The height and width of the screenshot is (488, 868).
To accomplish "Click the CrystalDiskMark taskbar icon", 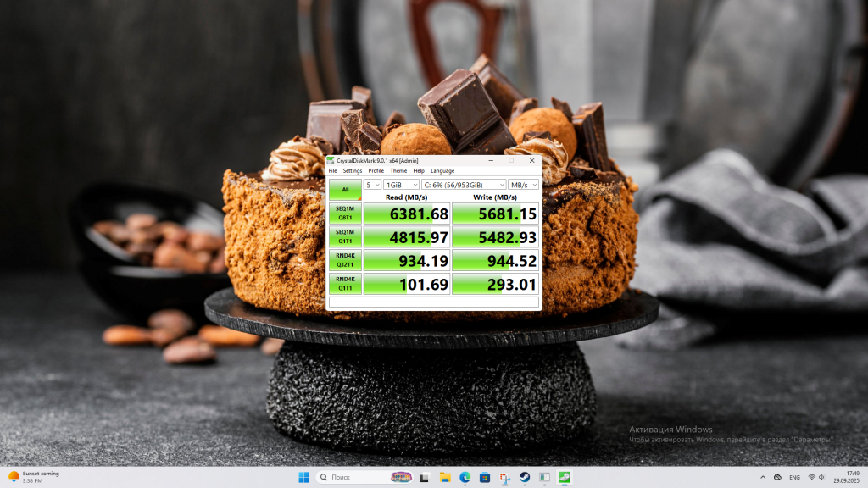I will pyautogui.click(x=564, y=477).
